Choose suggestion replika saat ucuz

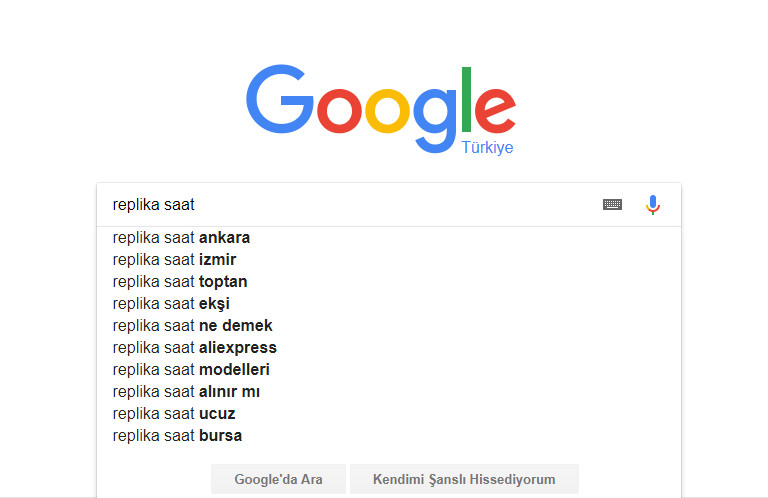pos(389,414)
